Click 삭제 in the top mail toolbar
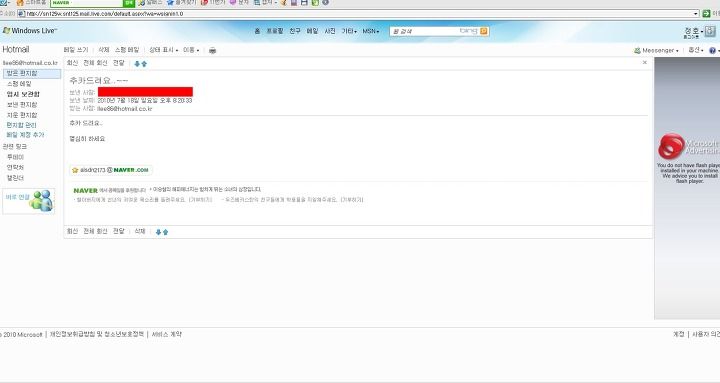Viewport: 720px width, 383px height. tap(104, 50)
